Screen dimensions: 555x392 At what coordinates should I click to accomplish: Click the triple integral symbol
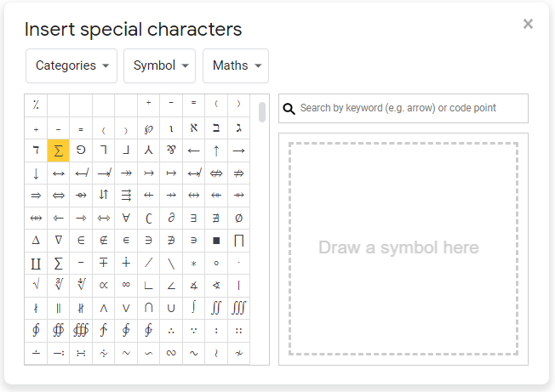[238, 307]
